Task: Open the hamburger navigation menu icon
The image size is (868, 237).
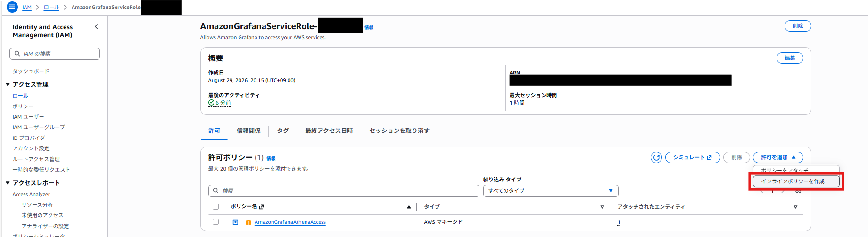Action: 12,7
